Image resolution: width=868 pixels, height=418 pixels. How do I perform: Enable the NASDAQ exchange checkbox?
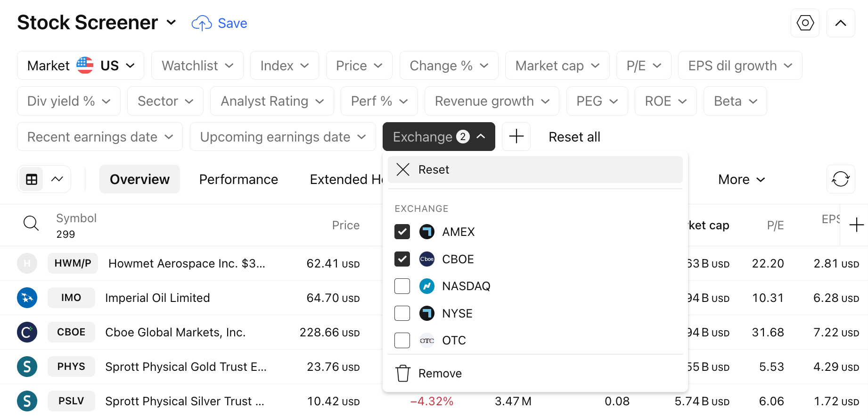[x=402, y=286]
